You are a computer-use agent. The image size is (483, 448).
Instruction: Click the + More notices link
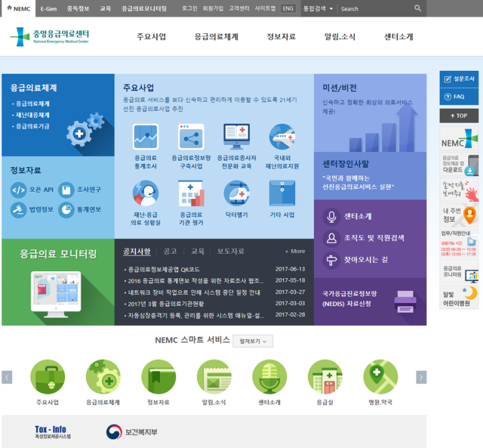tap(294, 252)
